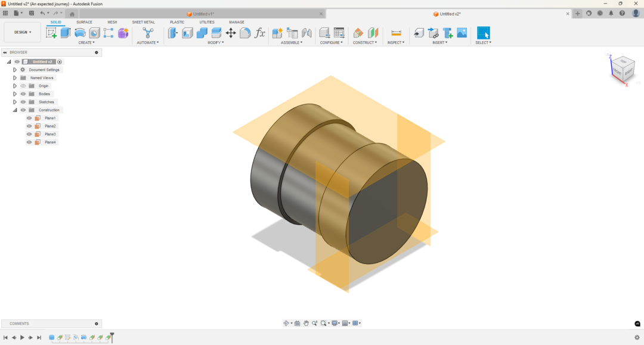Image resolution: width=644 pixels, height=345 pixels.
Task: Click the ViewCube to reorient
Action: 624,69
